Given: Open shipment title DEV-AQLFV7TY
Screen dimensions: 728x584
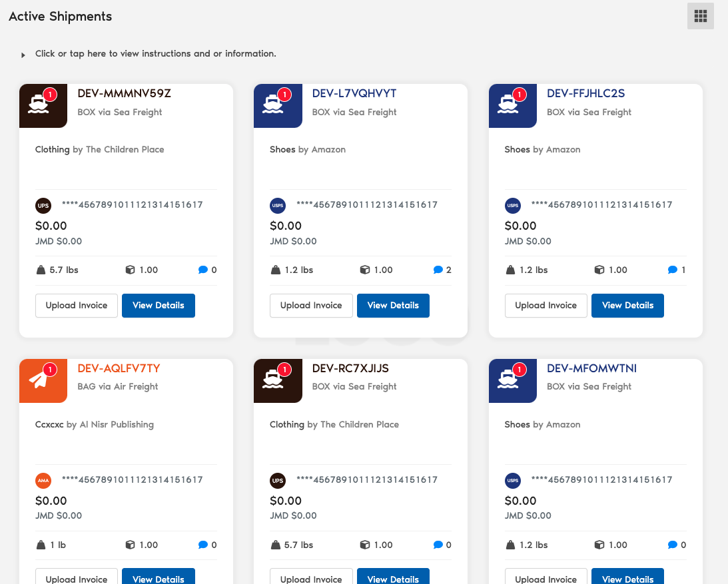Looking at the screenshot, I should tap(119, 368).
